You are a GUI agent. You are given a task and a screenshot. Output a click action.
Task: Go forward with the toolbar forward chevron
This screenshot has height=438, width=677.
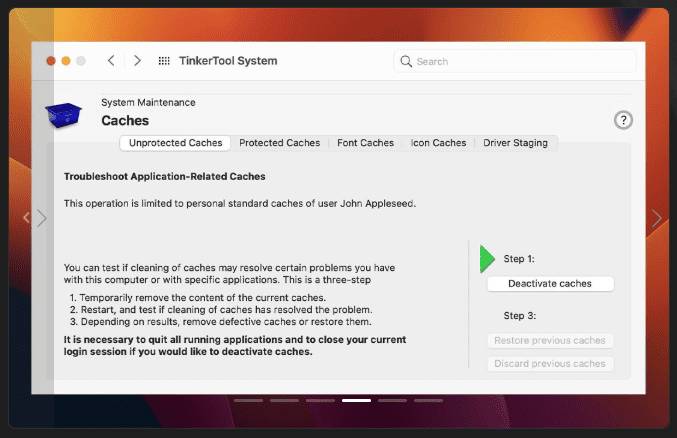point(137,61)
